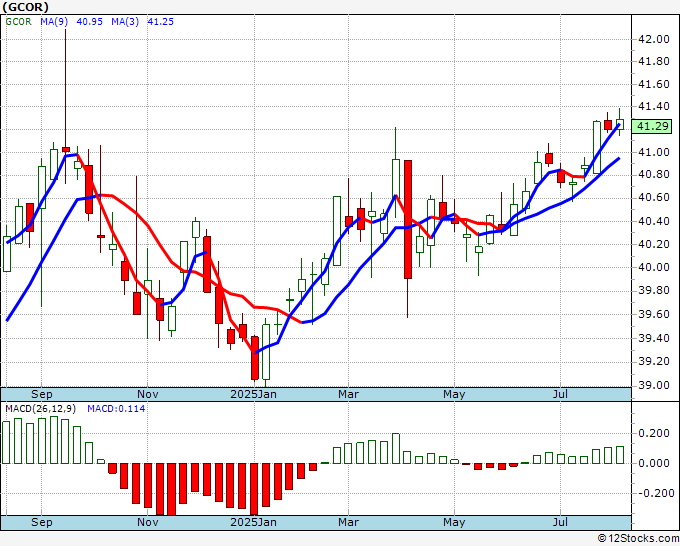Click Jul on the price chart time axis

[x=560, y=394]
